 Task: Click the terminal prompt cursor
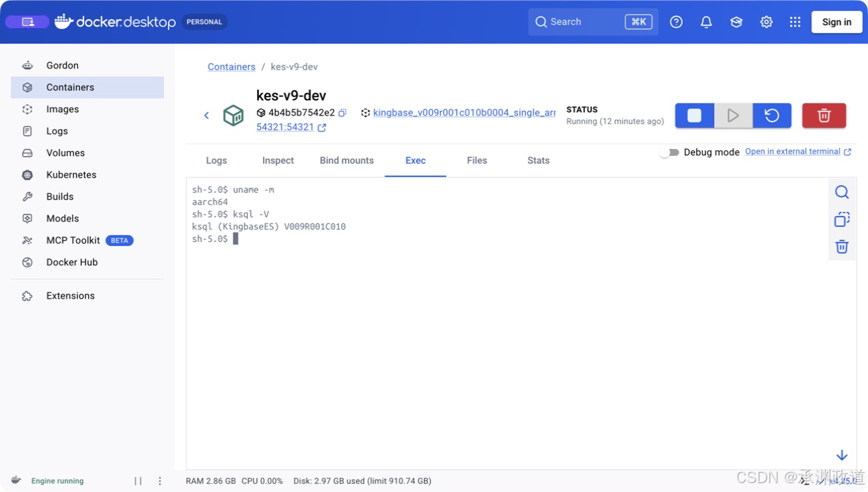(235, 238)
